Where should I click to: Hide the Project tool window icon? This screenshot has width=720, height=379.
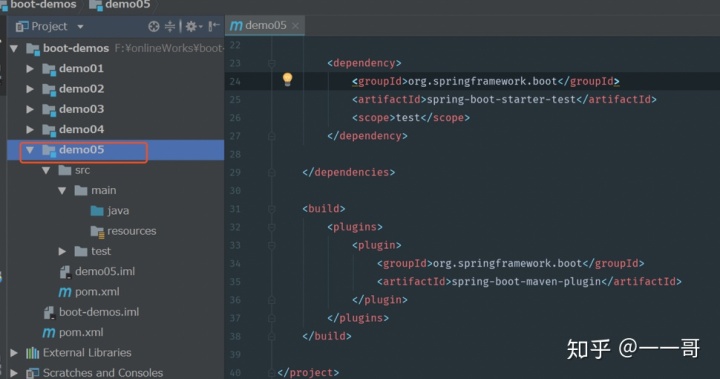pos(214,26)
